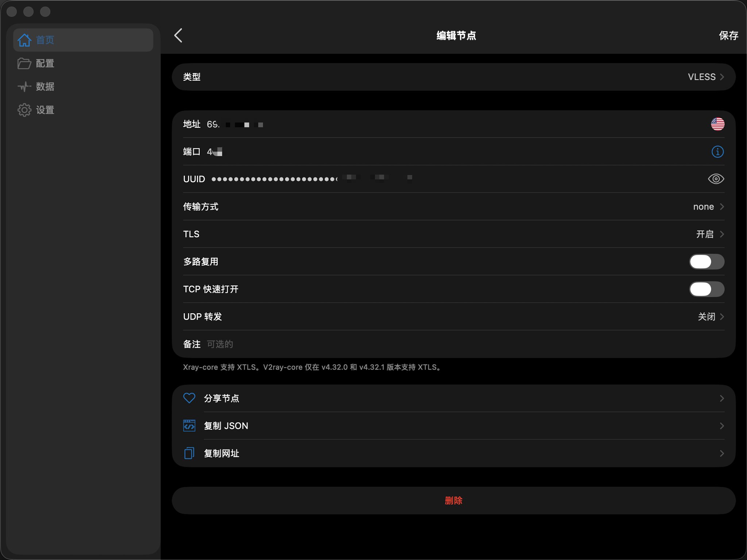The width and height of the screenshot is (747, 560).
Task: Click the folder icon for 配置
Action: [x=24, y=63]
